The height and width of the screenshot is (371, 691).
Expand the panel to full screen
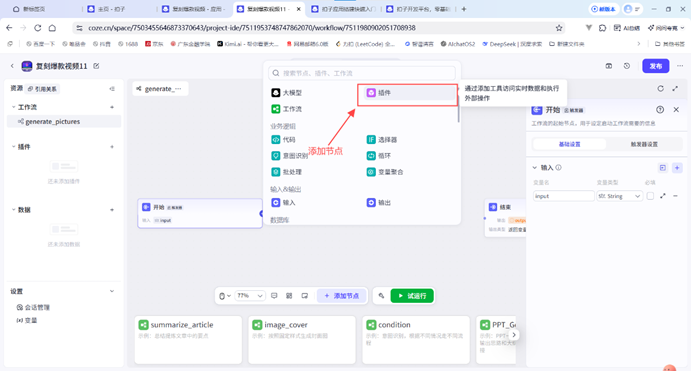tap(675, 89)
